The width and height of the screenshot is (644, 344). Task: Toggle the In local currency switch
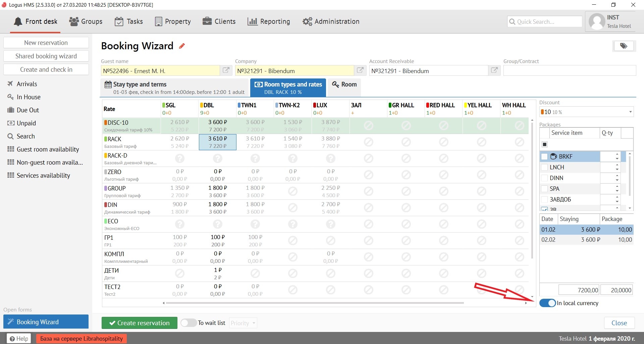548,303
